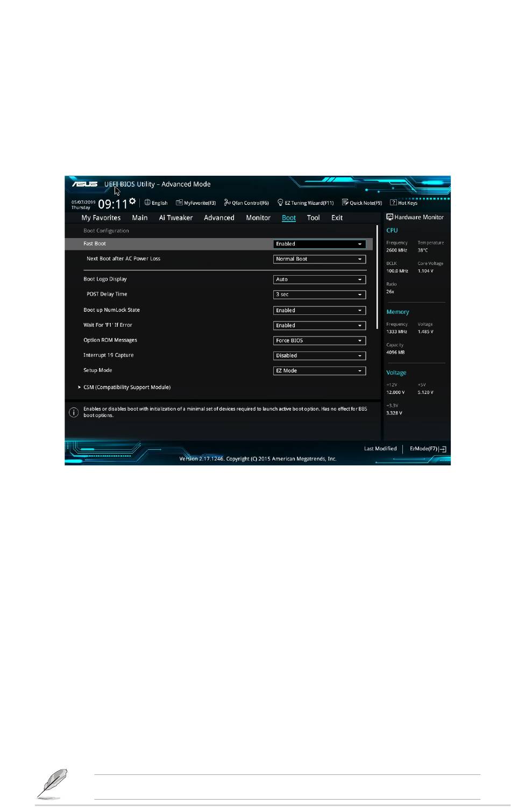Click the Last Modified button

tap(380, 449)
